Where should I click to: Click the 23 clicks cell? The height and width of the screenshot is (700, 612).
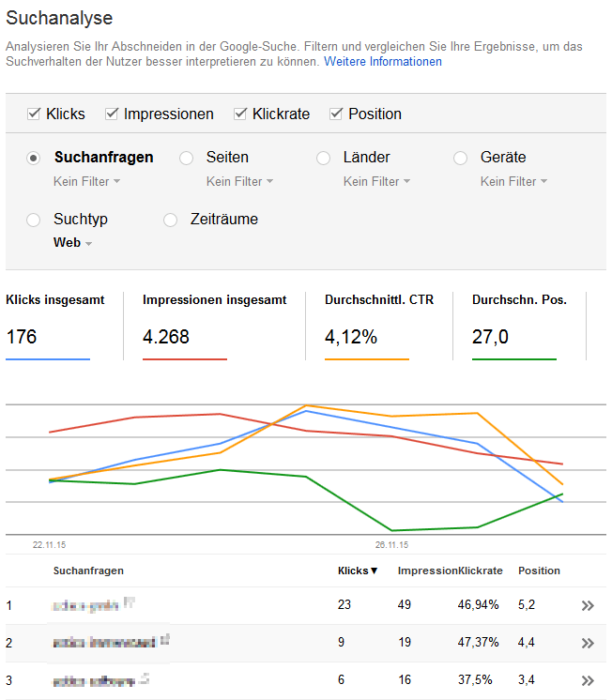344,605
